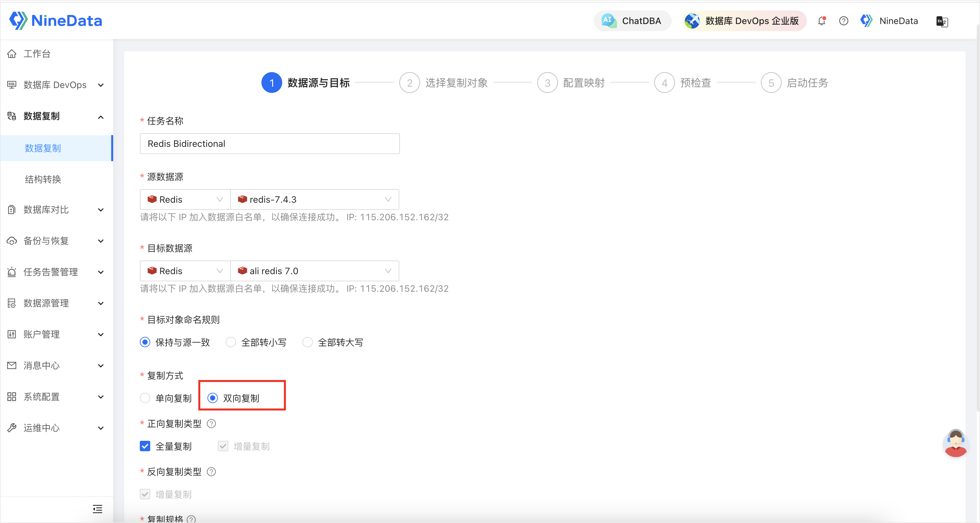Open the 消息中心 menu
The width and height of the screenshot is (980, 523).
click(57, 365)
